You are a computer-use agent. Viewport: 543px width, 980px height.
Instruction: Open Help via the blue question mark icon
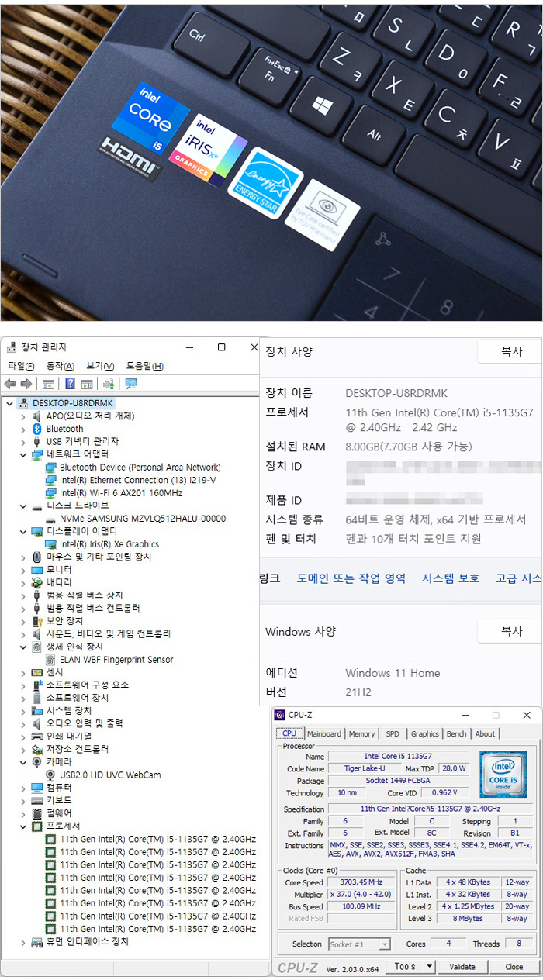(70, 384)
